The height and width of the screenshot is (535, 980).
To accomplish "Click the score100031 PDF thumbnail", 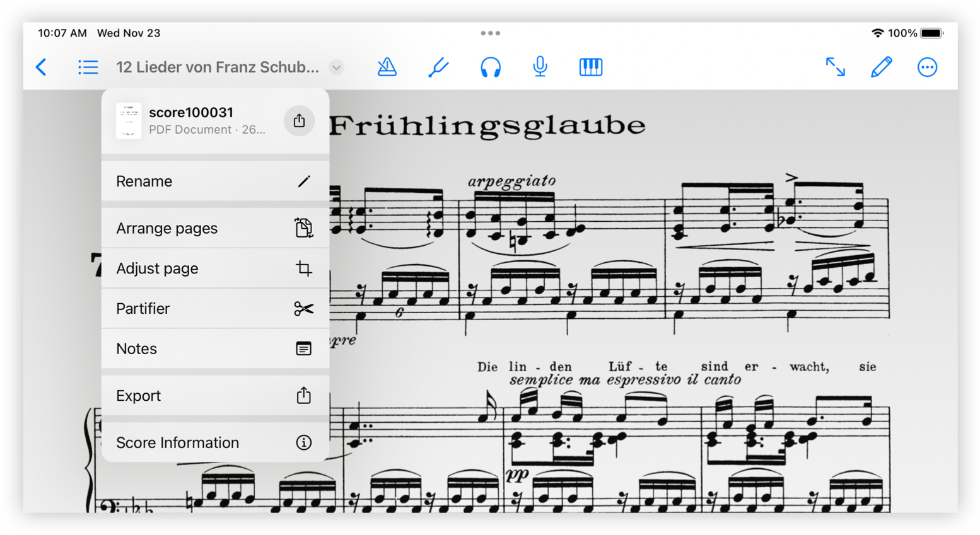I will pos(129,120).
